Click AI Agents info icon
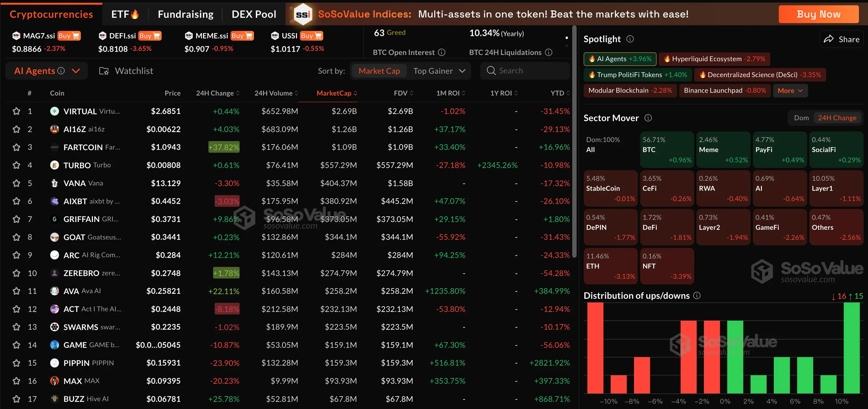 [x=61, y=71]
